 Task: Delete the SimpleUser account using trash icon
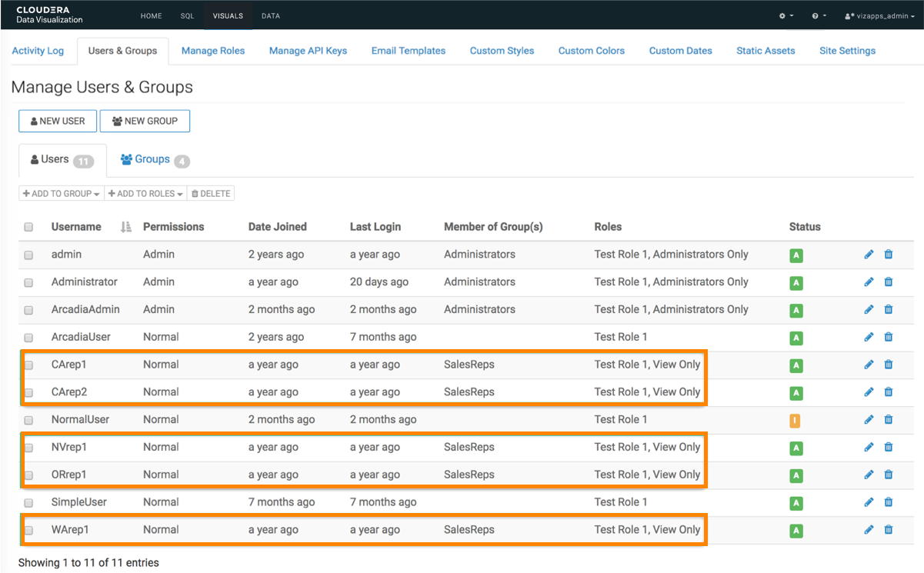[889, 502]
